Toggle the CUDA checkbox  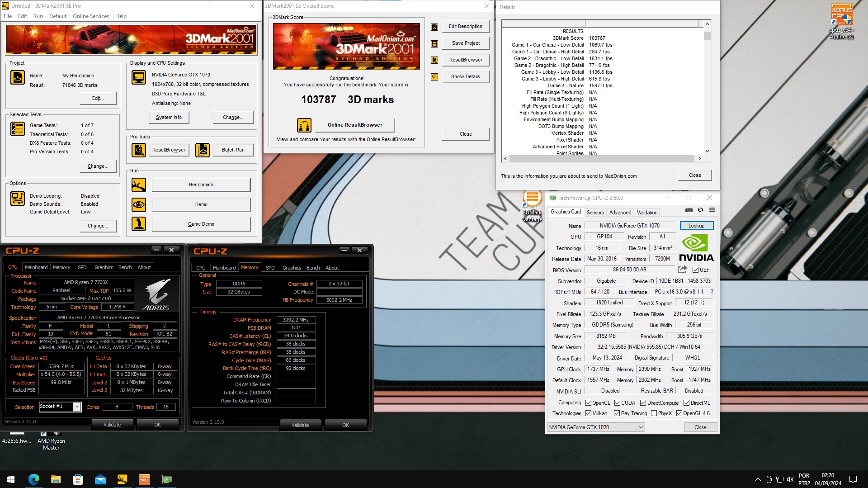[x=617, y=403]
